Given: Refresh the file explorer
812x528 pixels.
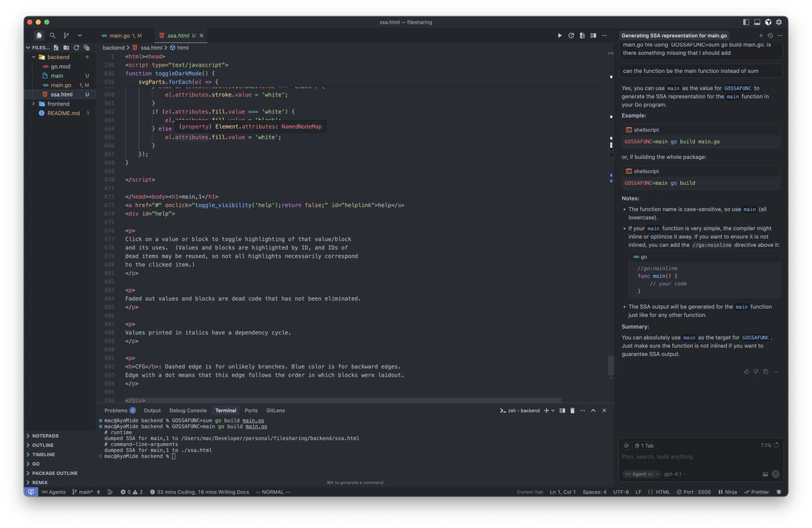Looking at the screenshot, I should (76, 48).
